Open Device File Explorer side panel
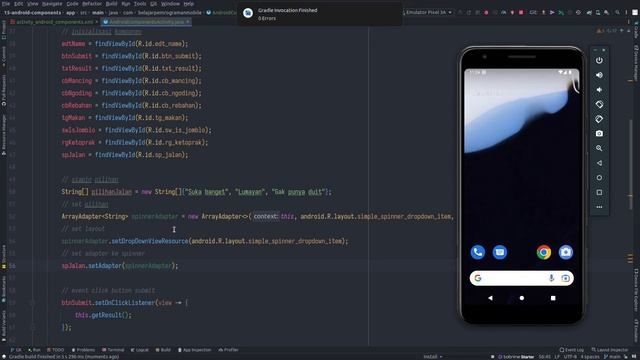 point(636,290)
